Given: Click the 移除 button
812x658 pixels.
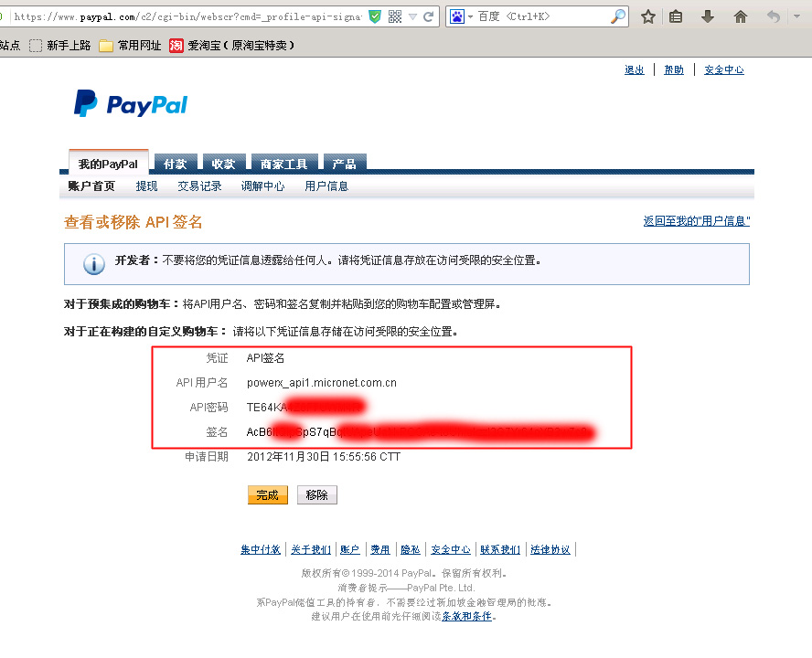Looking at the screenshot, I should (x=317, y=495).
